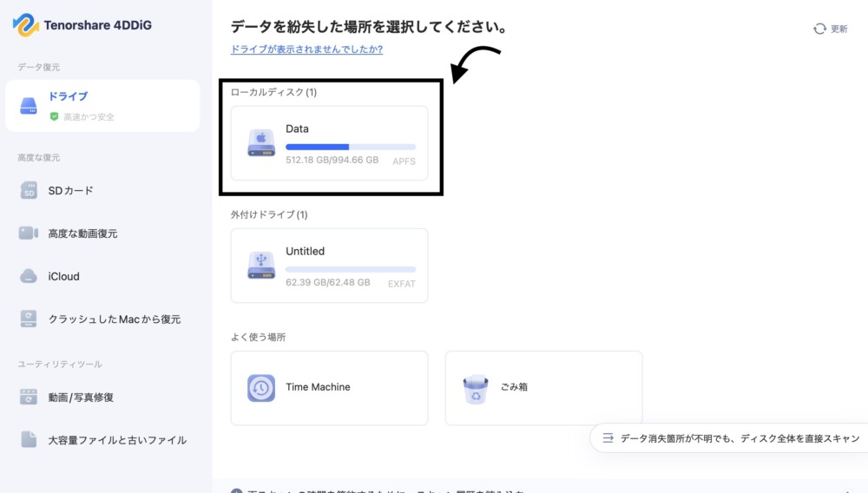Click the crashed Mac recovery icon

tap(29, 319)
